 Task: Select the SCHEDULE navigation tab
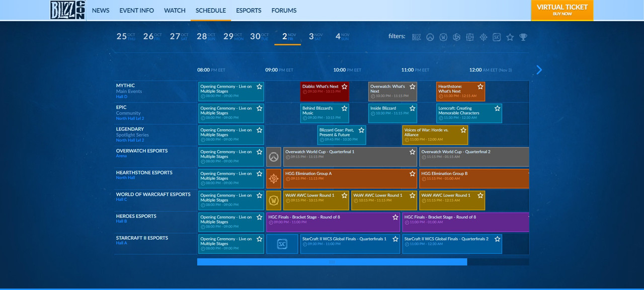[211, 10]
